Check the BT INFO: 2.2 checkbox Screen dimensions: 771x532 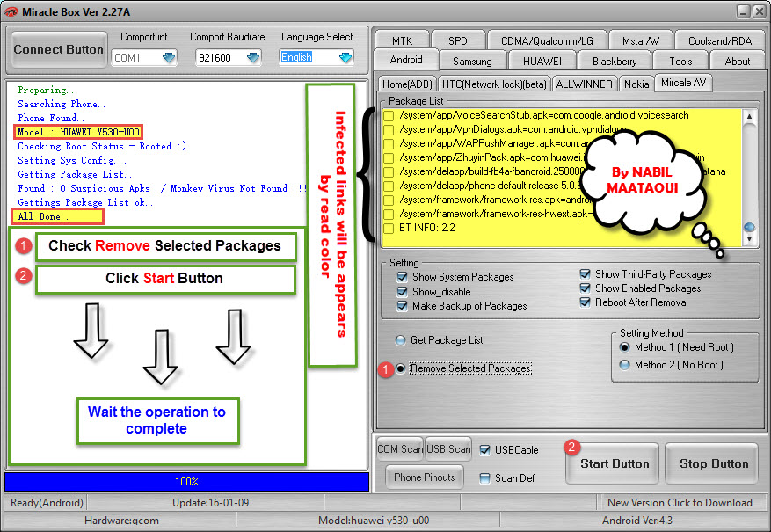point(389,228)
